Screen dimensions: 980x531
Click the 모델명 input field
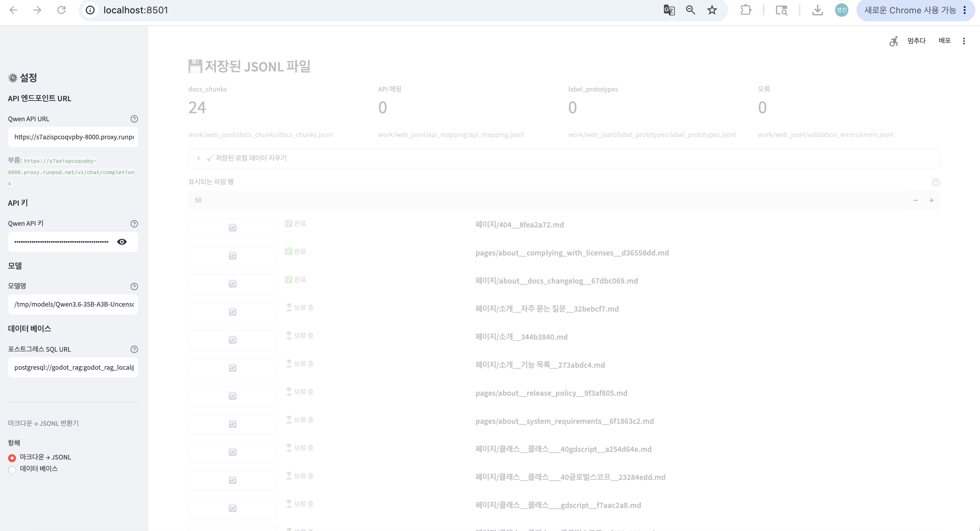tap(73, 304)
